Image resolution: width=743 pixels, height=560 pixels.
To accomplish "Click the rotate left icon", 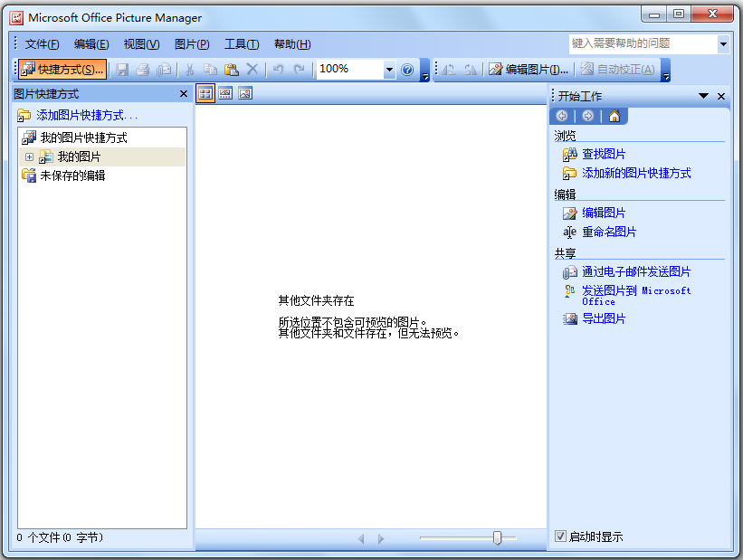I will coord(448,70).
